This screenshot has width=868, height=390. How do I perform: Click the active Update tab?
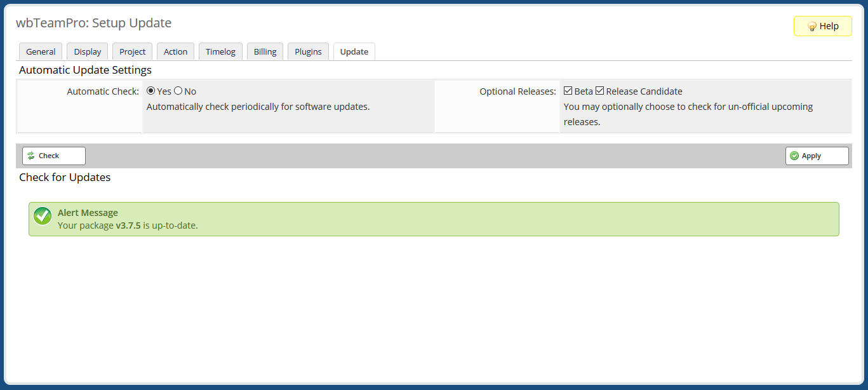354,51
